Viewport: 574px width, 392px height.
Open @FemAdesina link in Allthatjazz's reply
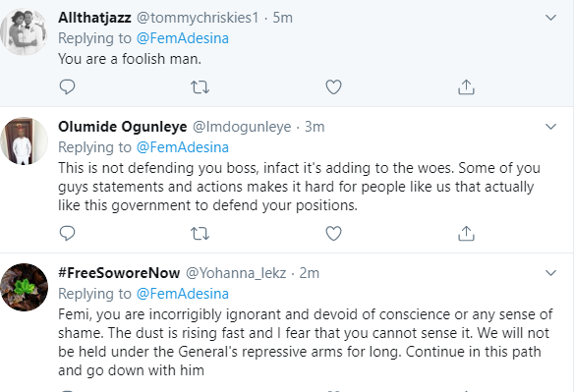(x=182, y=38)
